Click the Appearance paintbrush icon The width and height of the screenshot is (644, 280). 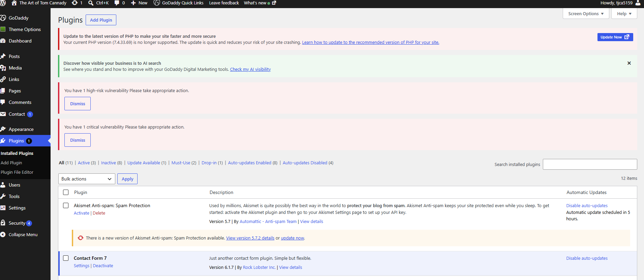click(3, 129)
